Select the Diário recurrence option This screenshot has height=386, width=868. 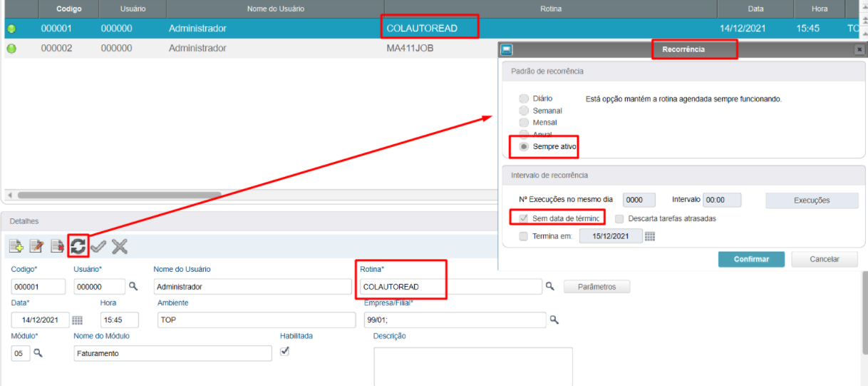[x=524, y=98]
